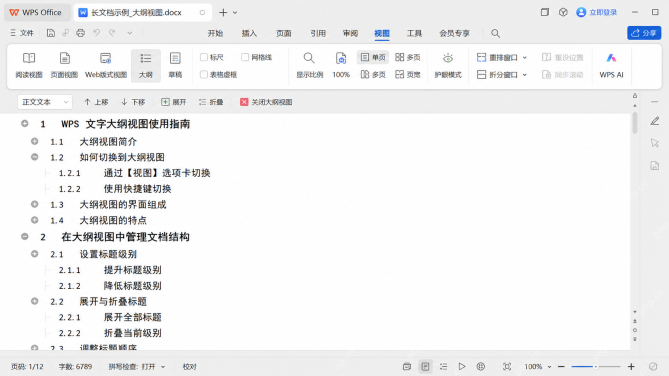This screenshot has height=376, width=669.
Task: Click the selection cursor icon in right sidebar
Action: click(655, 143)
